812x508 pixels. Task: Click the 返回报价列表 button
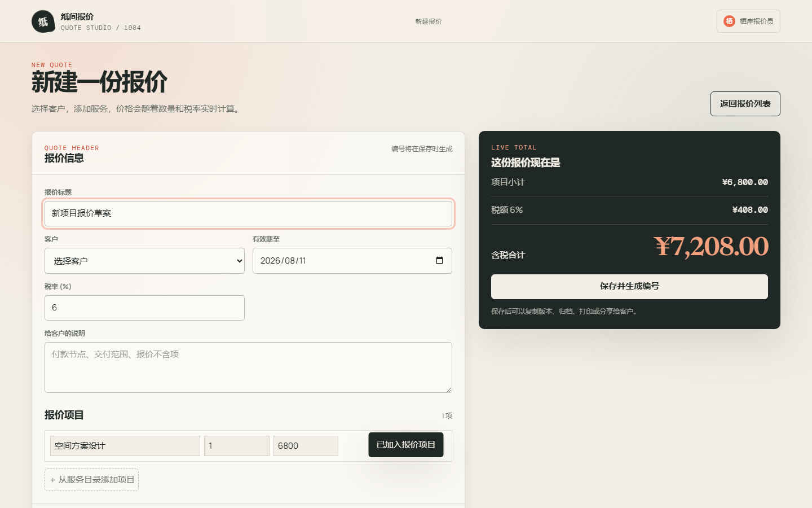(745, 104)
